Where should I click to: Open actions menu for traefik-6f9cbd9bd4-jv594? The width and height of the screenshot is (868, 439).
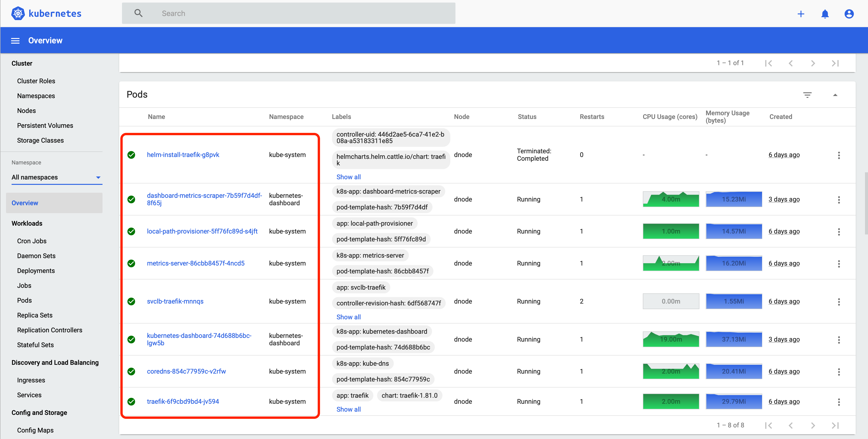coord(839,402)
